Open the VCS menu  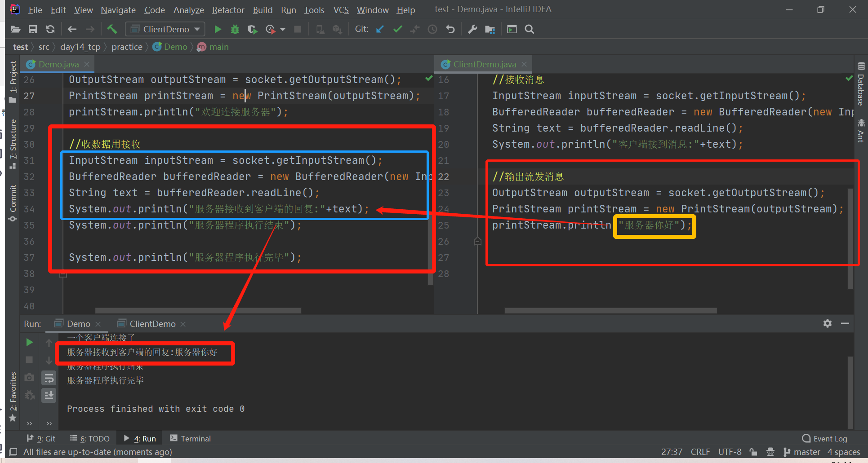(341, 10)
